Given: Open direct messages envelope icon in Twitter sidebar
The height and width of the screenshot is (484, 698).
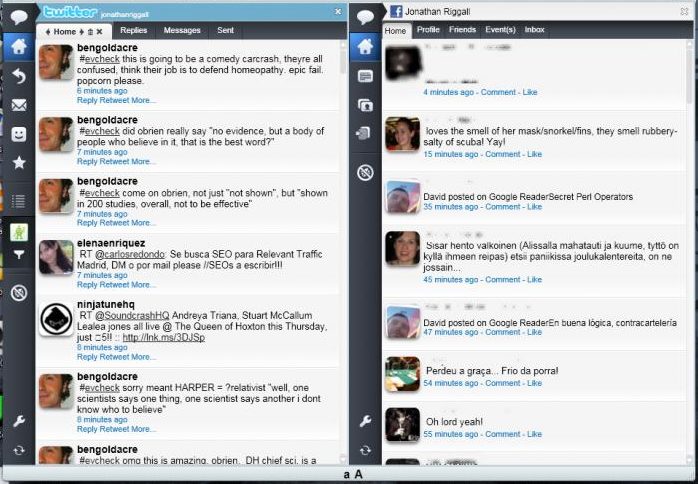Looking at the screenshot, I should pos(17,105).
